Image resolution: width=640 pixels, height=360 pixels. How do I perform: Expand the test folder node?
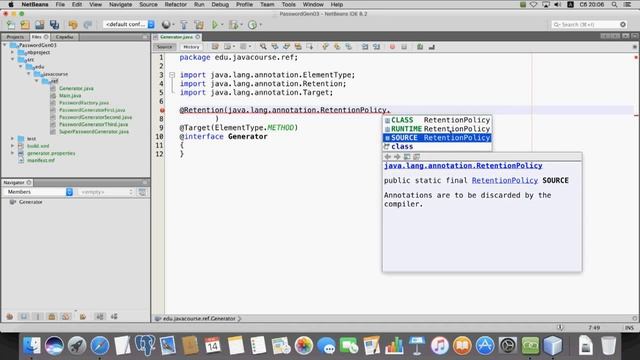(x=12, y=139)
